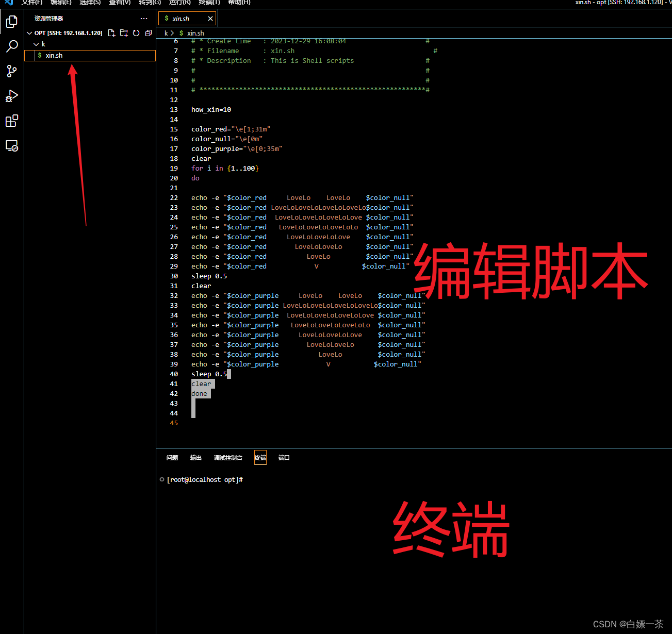Open the Remote Explorer view
Screen dimensions: 672x634
[x=11, y=146]
